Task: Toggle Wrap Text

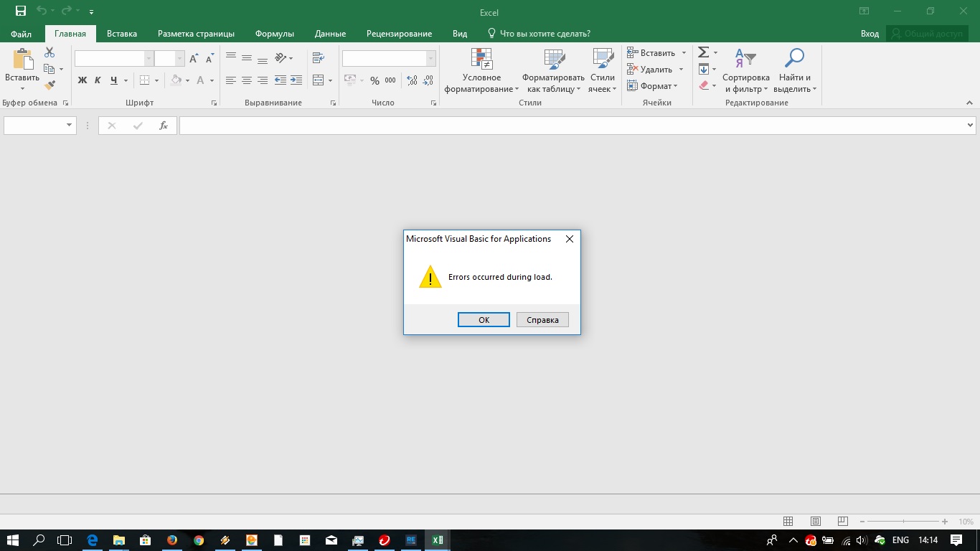Action: tap(319, 58)
